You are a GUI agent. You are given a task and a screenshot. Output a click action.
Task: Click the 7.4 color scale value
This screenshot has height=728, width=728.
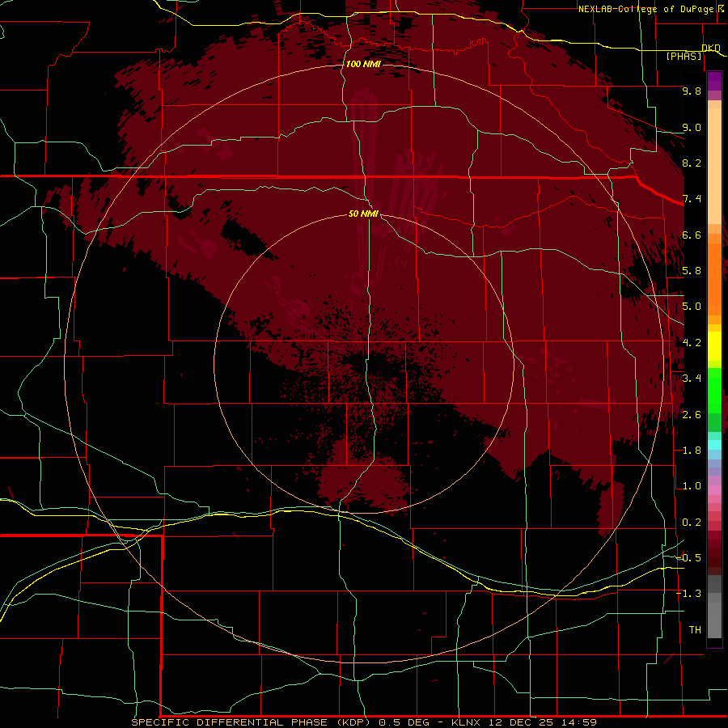(x=692, y=199)
